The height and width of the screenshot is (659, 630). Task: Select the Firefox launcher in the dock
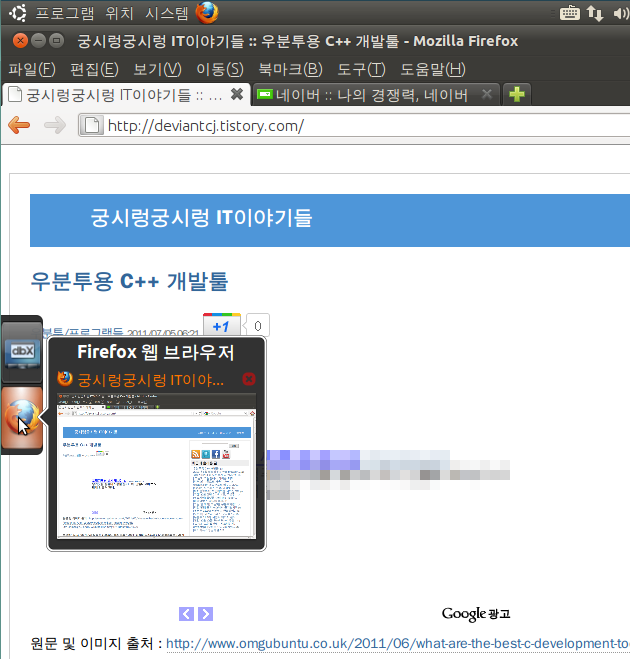click(22, 418)
